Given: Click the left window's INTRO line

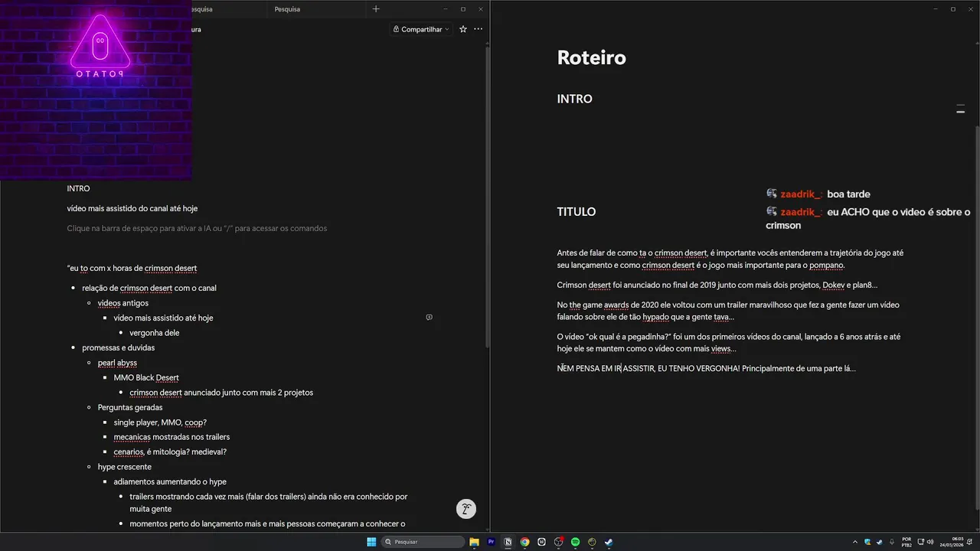Looking at the screenshot, I should 78,188.
